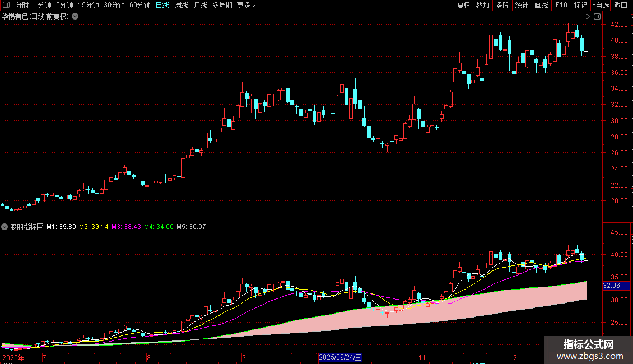Switch to 月线 monthly chart

[200, 5]
